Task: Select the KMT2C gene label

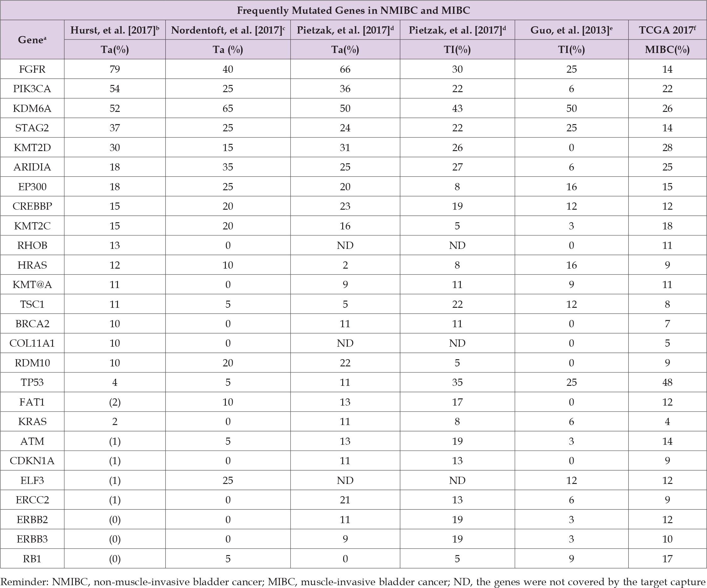Action: pyautogui.click(x=32, y=226)
